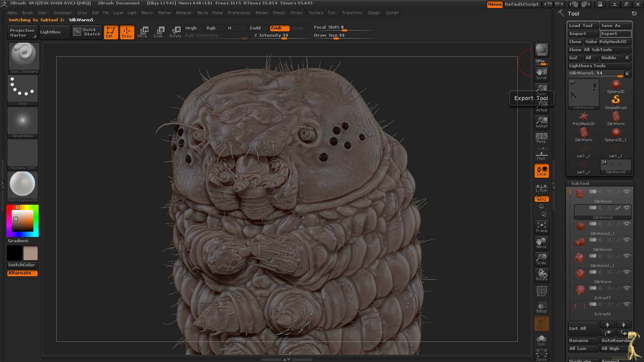
Task: Toggle PolyF wireframe display
Action: tap(542, 291)
